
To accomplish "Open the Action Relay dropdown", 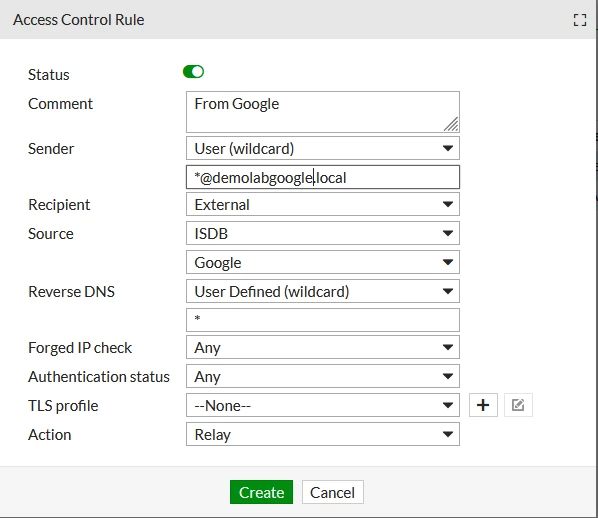I will (x=323, y=434).
